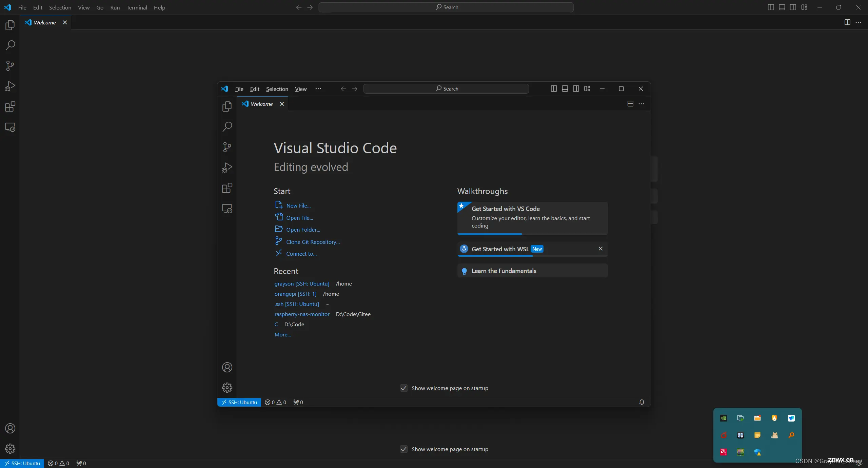Screen dimensions: 868x468
Task: Toggle Show welcome page on startup inner window
Action: pyautogui.click(x=403, y=387)
